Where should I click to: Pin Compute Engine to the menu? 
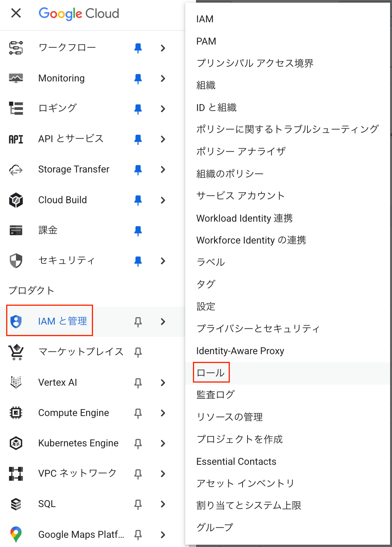[138, 413]
